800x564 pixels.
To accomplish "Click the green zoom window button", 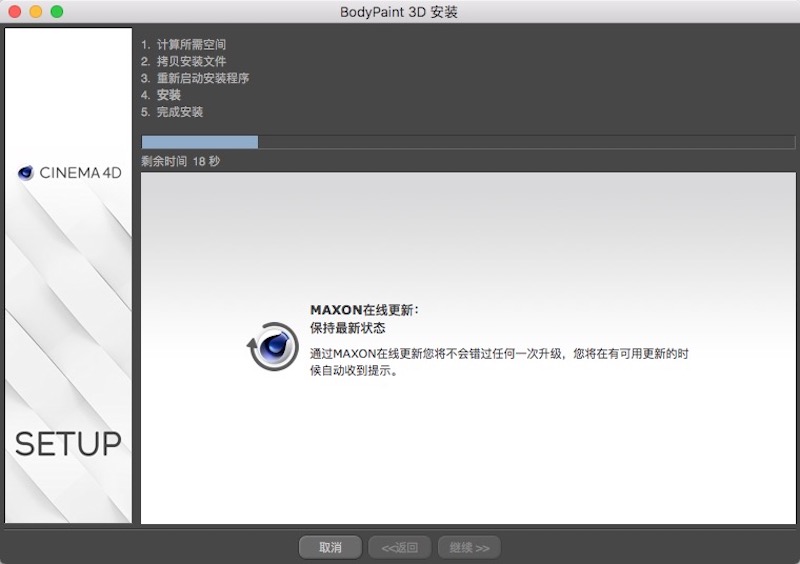I will [x=57, y=11].
